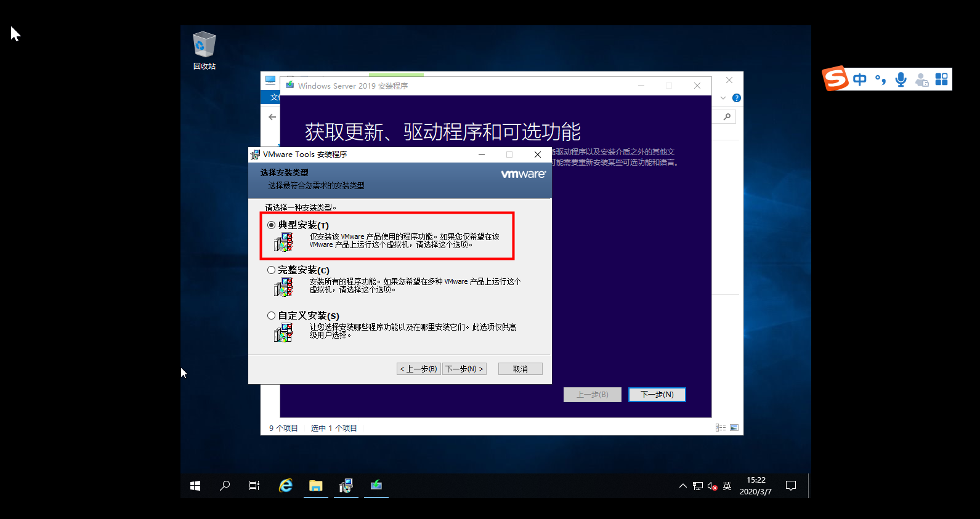
Task: Click File Explorer back arrow
Action: coord(272,116)
